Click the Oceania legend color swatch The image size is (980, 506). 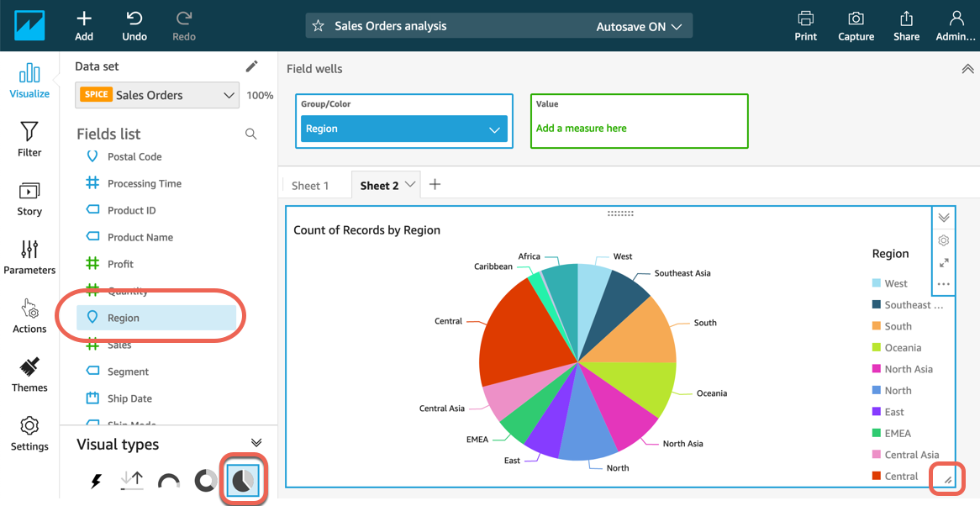click(877, 348)
